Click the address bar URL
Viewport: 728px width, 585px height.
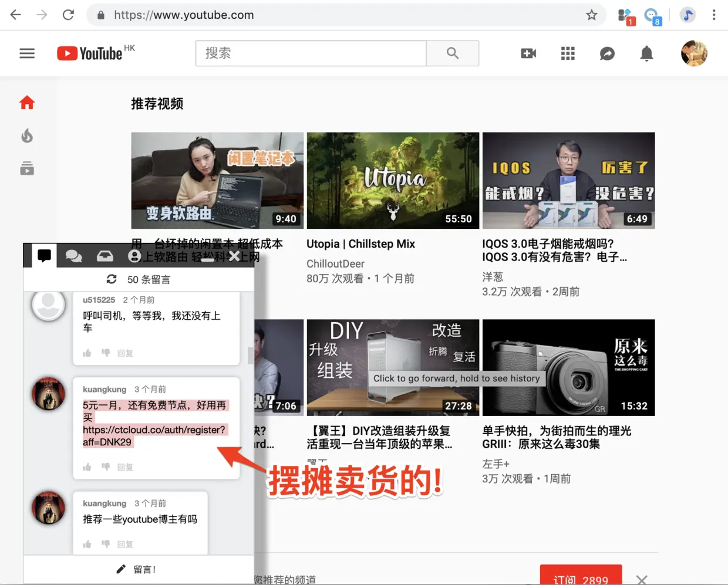184,15
